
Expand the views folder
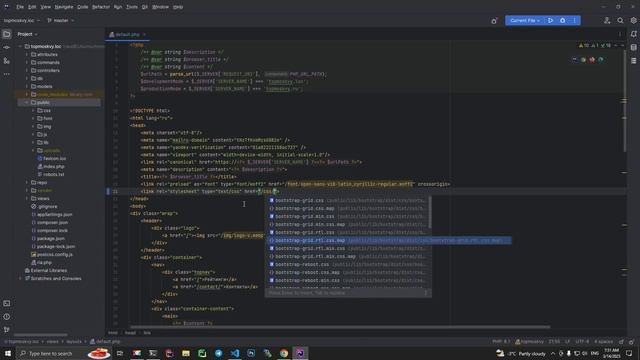pyautogui.click(x=27, y=198)
